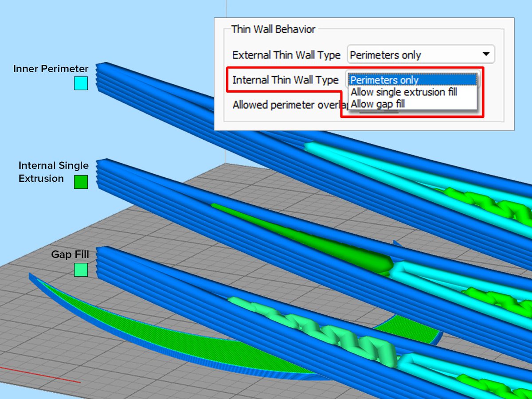Click the 'External Thin Wall Type' label
Viewport: 532px width, 399px height.
[x=286, y=55]
